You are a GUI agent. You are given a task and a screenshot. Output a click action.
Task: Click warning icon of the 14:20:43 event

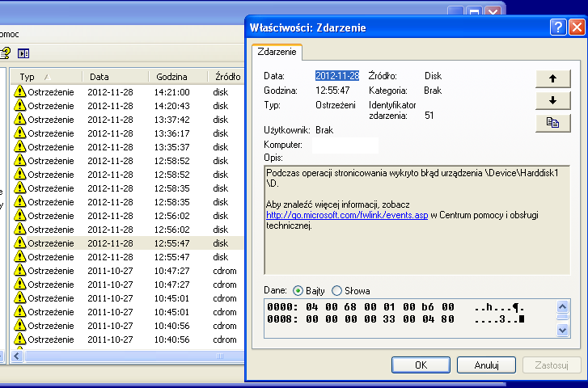[20, 106]
